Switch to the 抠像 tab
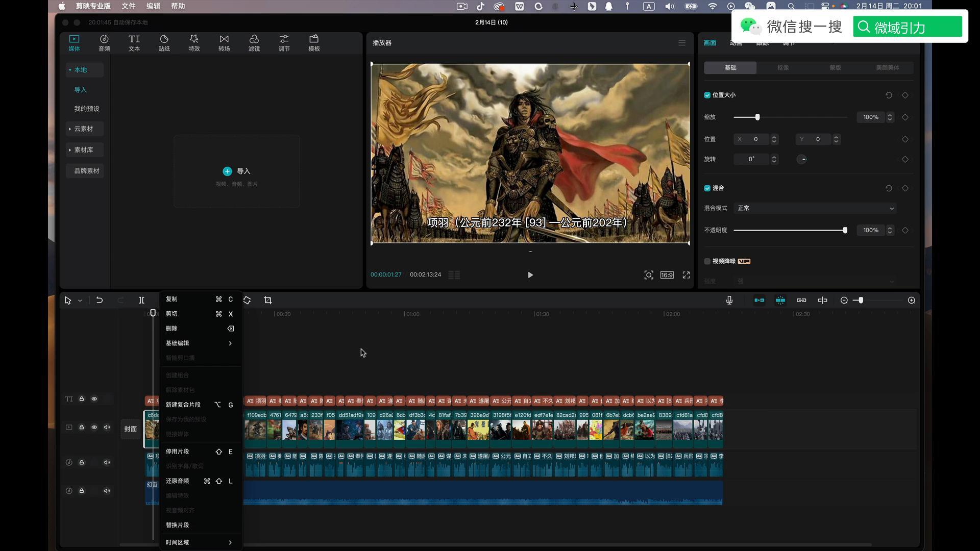 (783, 68)
